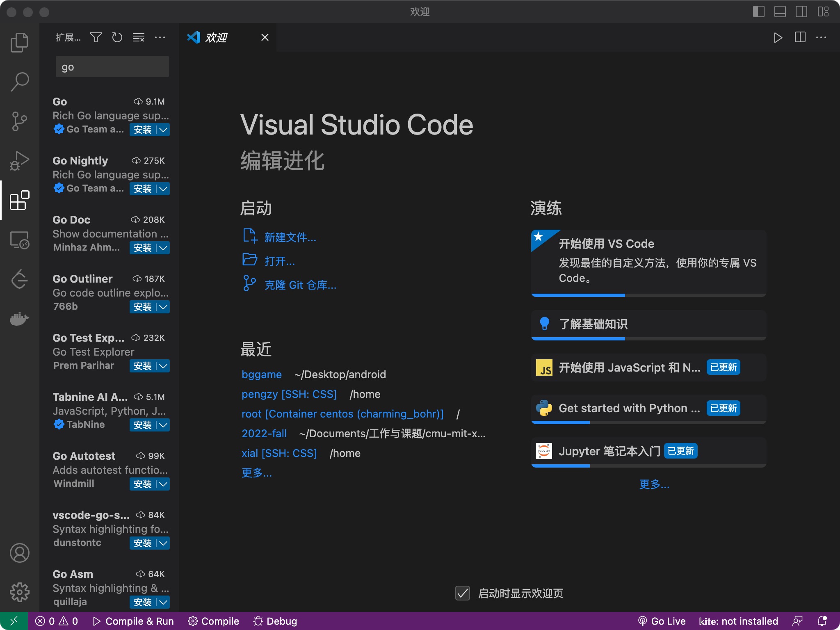Open the bggame recent project link
The height and width of the screenshot is (630, 840).
coord(262,374)
